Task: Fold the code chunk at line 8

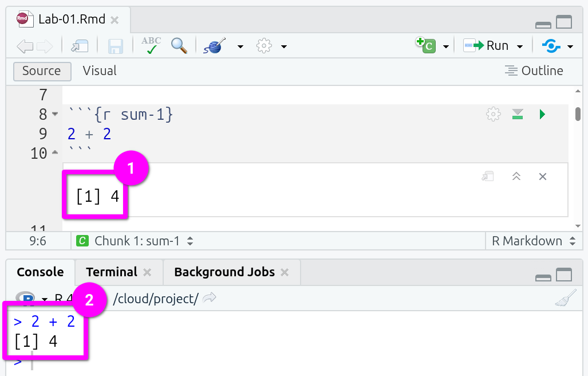Action: pos(55,114)
